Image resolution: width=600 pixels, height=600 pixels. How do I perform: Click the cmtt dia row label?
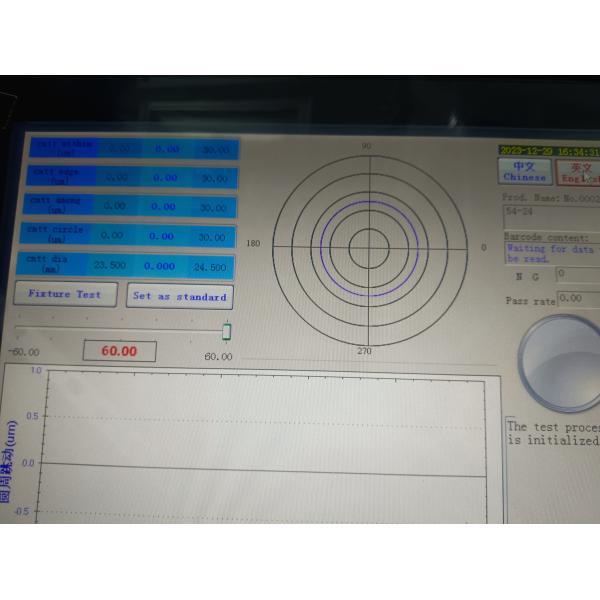tap(47, 264)
